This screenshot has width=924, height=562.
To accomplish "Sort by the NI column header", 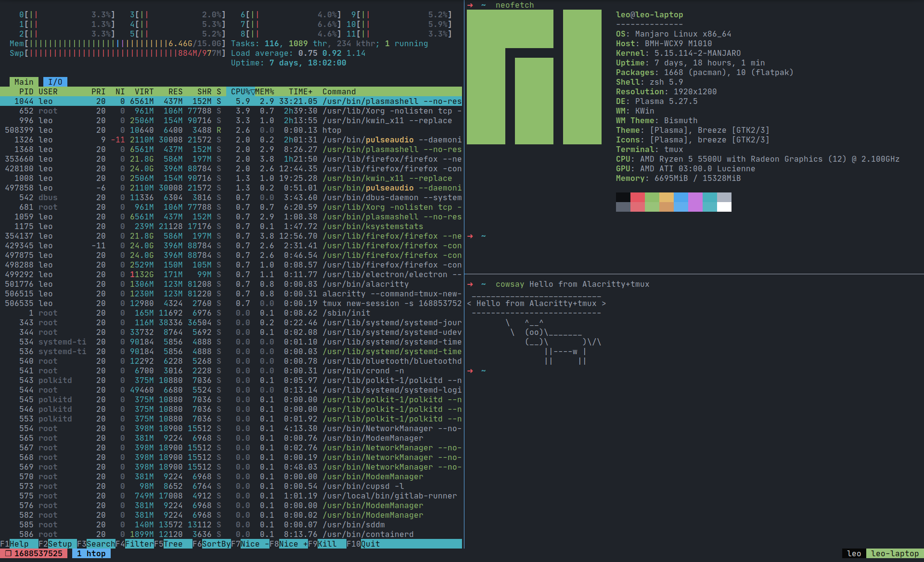I will (x=120, y=91).
